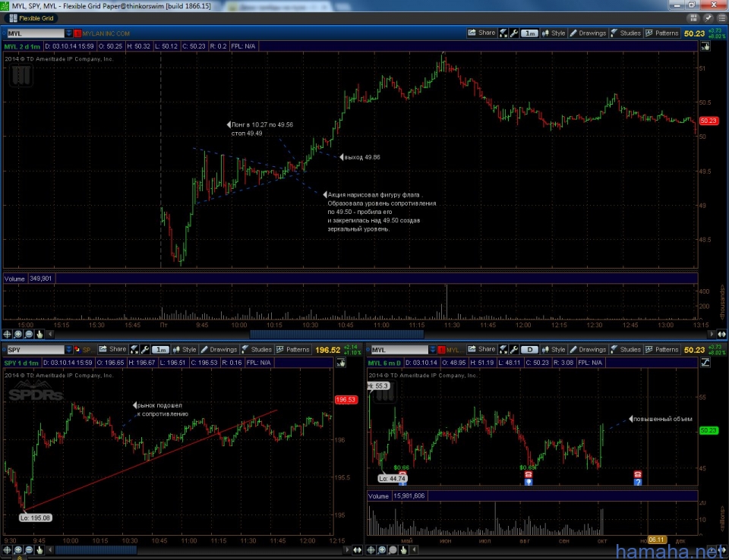Select the crosshair tool below the MYL daily chart

(371, 550)
